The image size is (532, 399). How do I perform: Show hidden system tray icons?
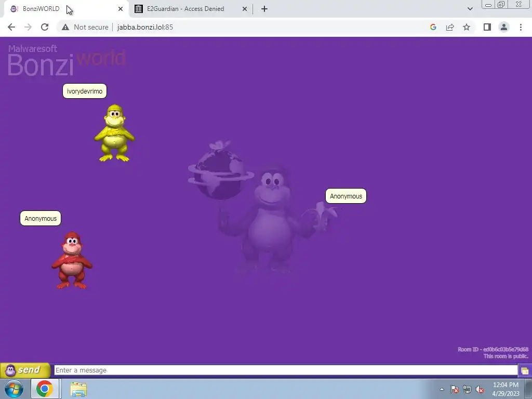[442, 389]
